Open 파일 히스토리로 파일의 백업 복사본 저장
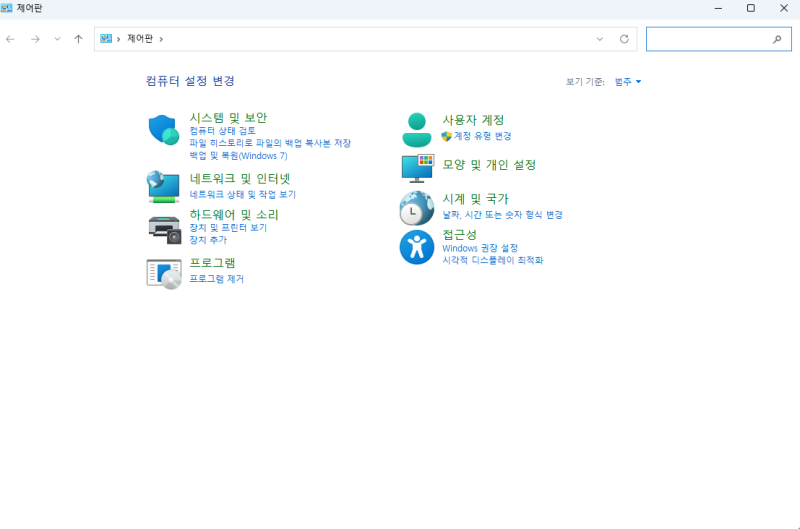The height and width of the screenshot is (529, 800). 270,143
